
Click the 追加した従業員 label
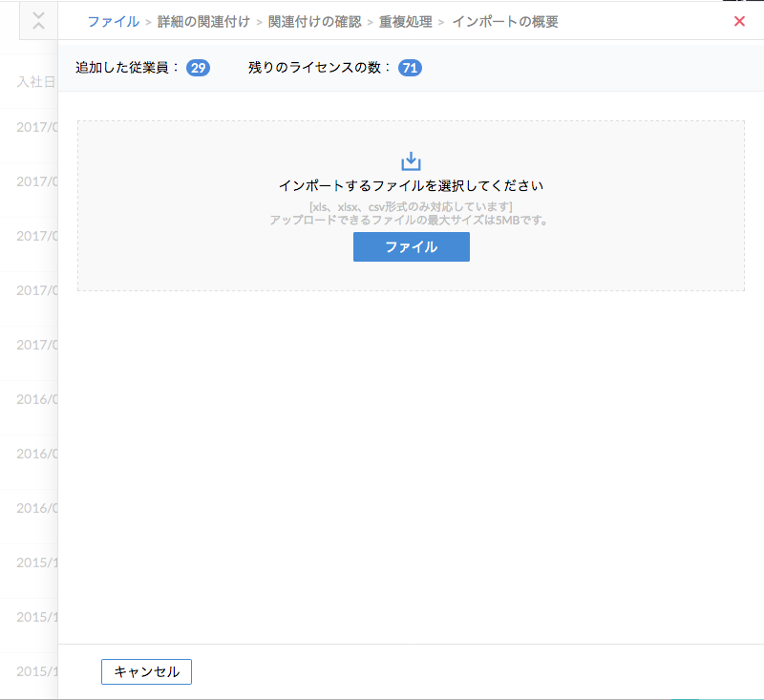127,68
